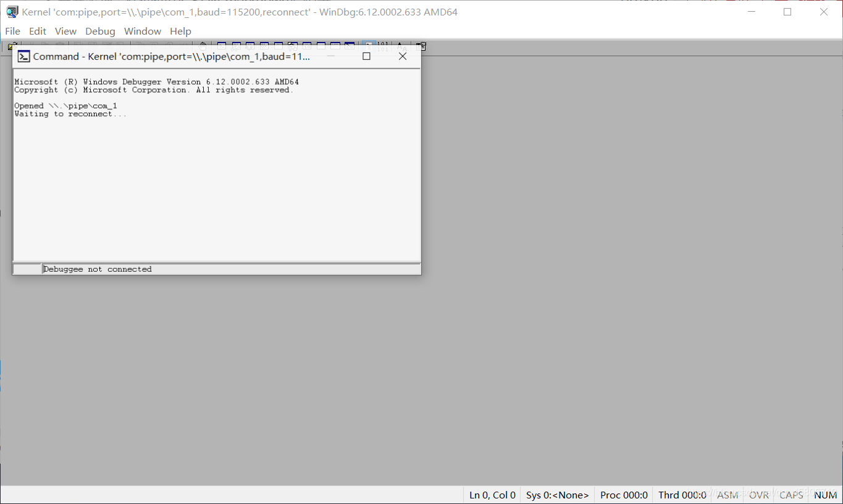
Task: Click the Font toolbar icon
Action: (x=401, y=46)
